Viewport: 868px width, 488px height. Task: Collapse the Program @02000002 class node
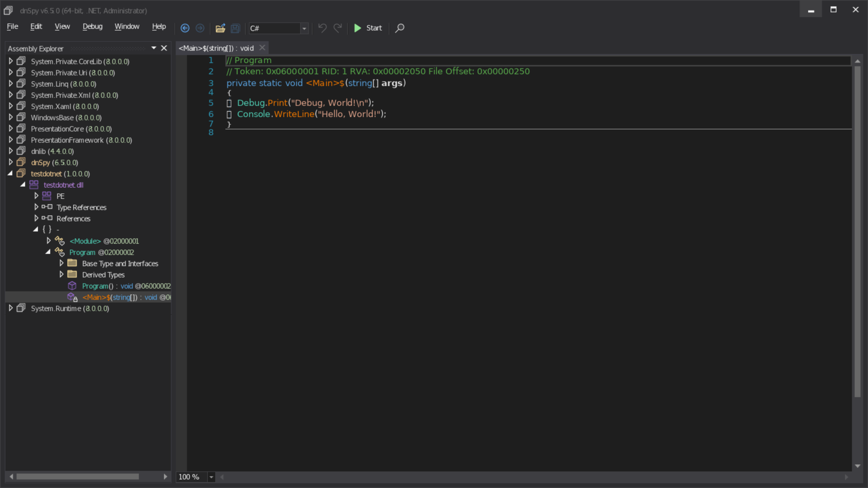pyautogui.click(x=48, y=251)
